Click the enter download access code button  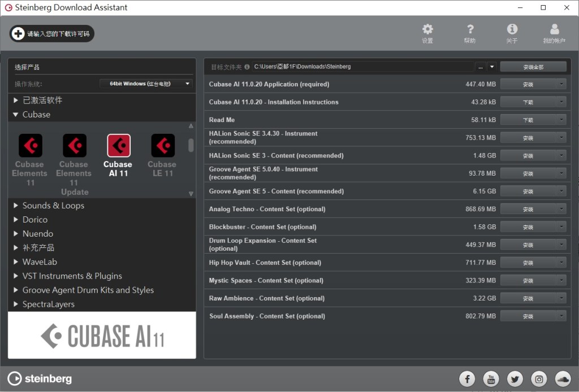52,34
